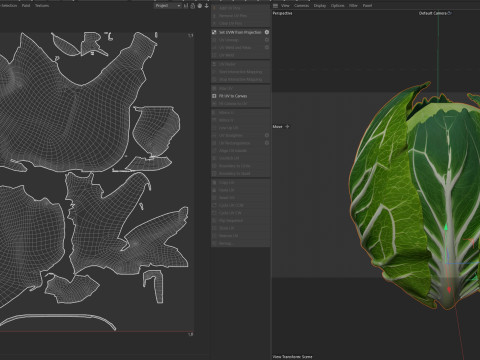The height and width of the screenshot is (360, 480).
Task: Click Start Interactive Mapping
Action: click(x=240, y=72)
